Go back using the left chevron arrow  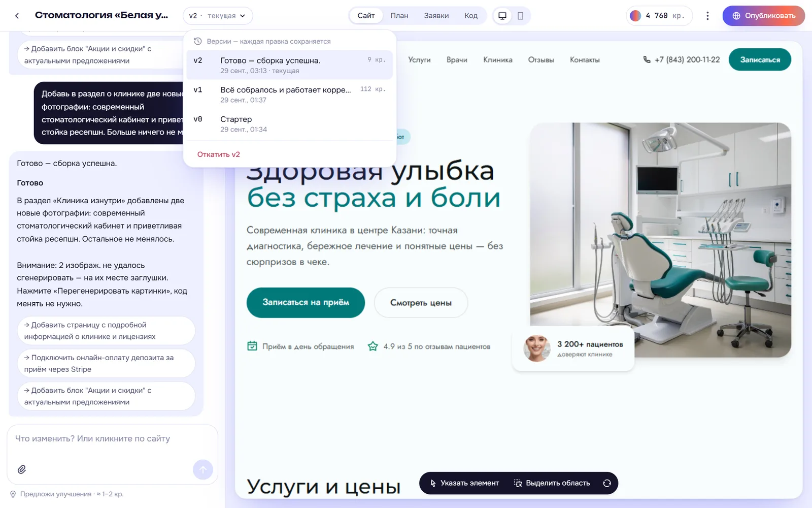pos(17,16)
